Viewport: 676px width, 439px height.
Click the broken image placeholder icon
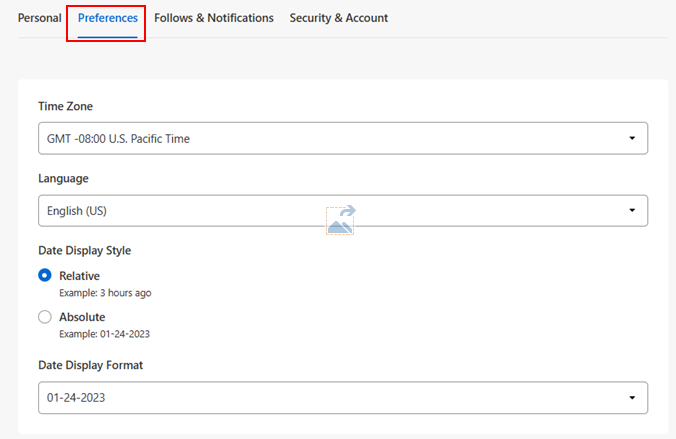pyautogui.click(x=341, y=220)
